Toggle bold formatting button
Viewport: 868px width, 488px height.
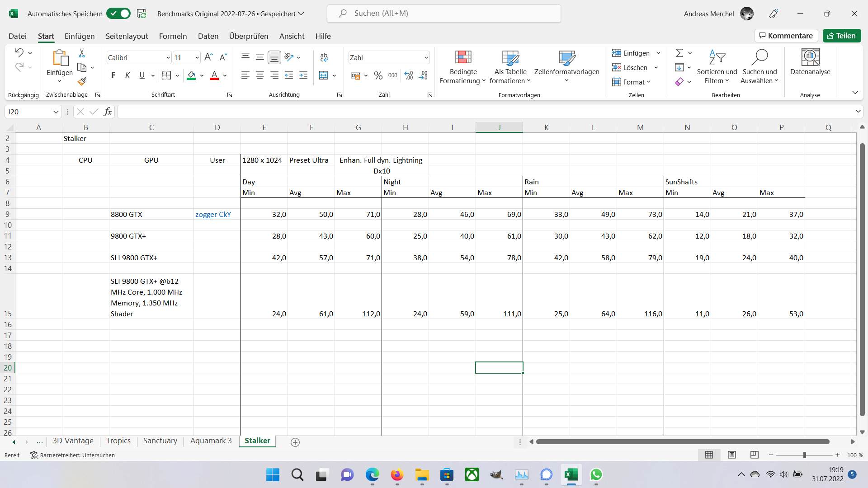point(113,75)
